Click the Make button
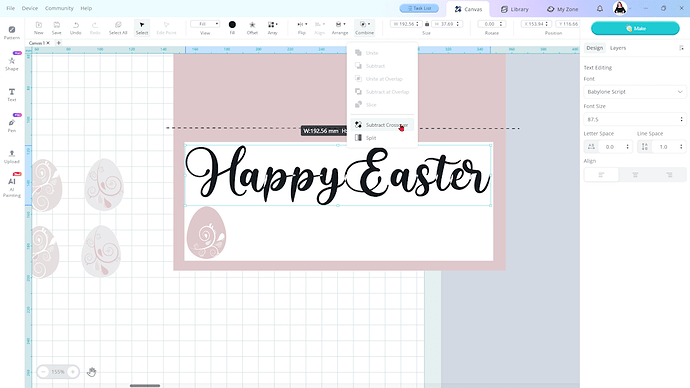The height and width of the screenshot is (388, 690). (635, 28)
